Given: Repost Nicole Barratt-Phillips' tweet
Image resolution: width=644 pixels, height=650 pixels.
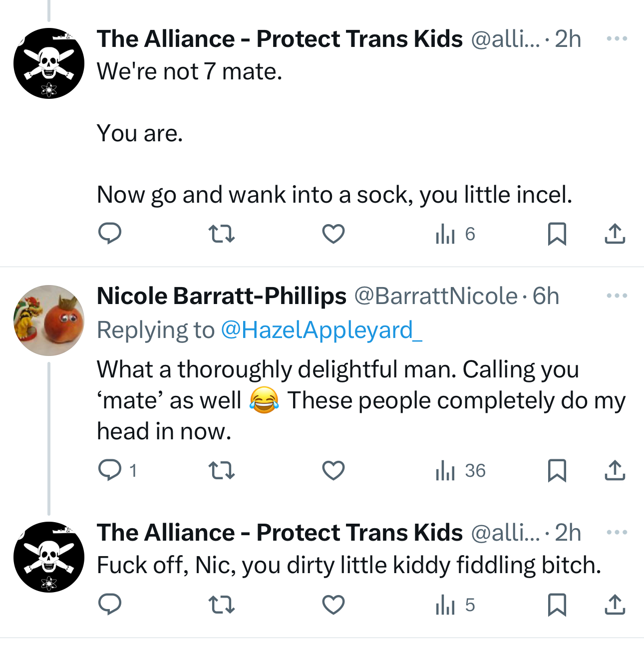Looking at the screenshot, I should click(x=221, y=470).
